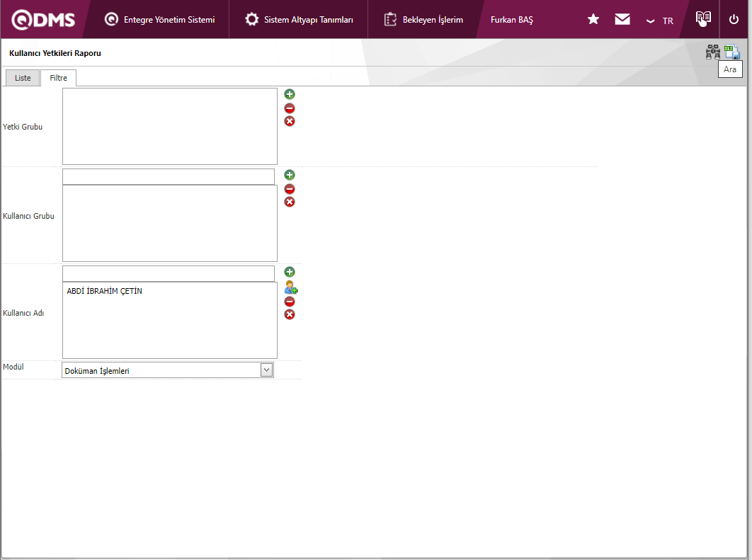Image resolution: width=752 pixels, height=560 pixels.
Task: Click the Kullanıcı Adı search input field
Action: [168, 273]
